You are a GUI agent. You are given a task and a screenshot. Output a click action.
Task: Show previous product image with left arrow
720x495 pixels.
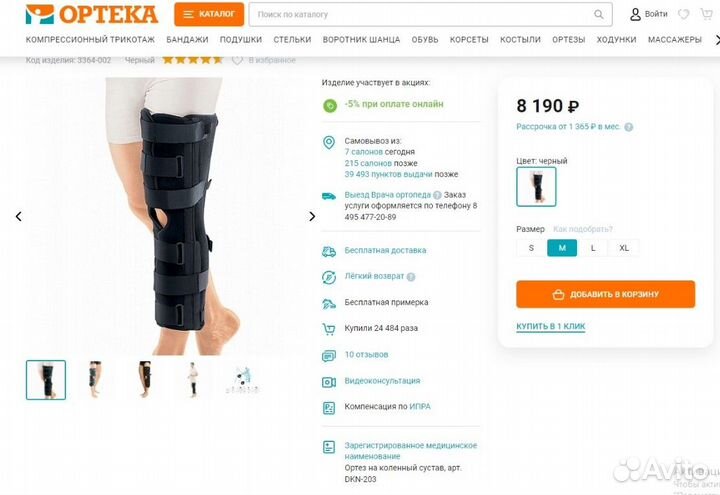[x=19, y=216]
